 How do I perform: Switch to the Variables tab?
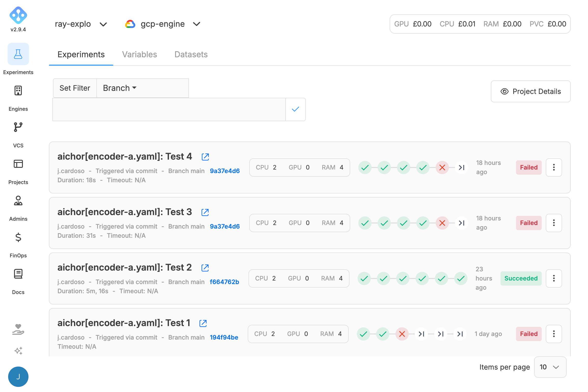coord(139,54)
